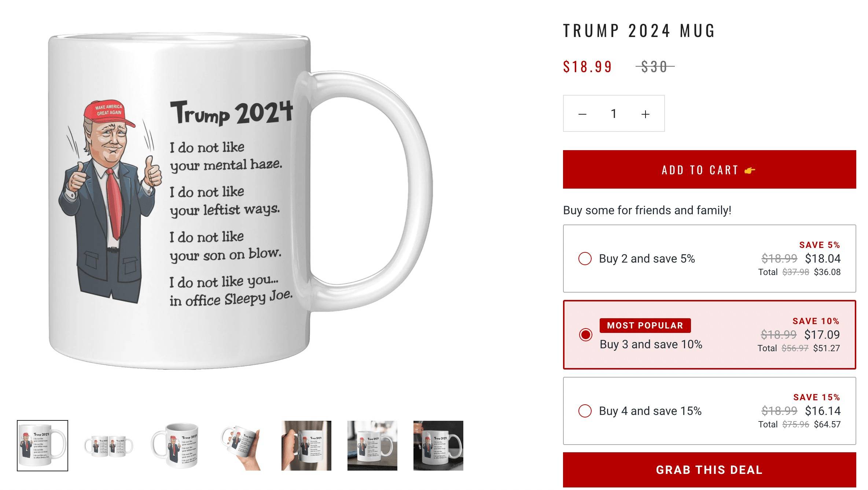The width and height of the screenshot is (868, 490).
Task: Select the Buy 4 and save 15% option
Action: [709, 411]
